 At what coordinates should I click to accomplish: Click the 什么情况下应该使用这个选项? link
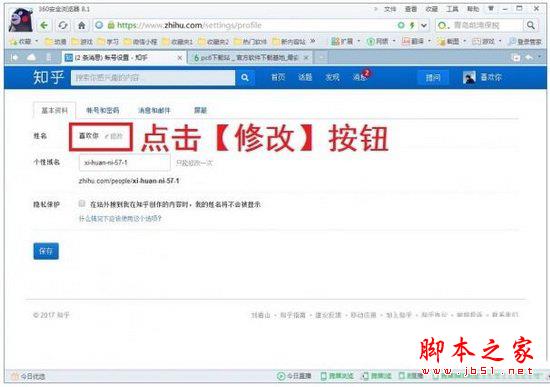(x=120, y=219)
